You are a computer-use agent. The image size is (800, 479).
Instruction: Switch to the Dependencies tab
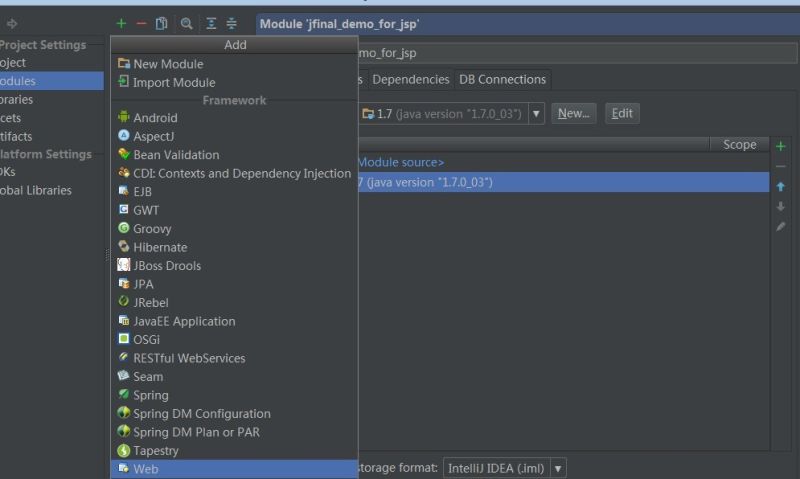[x=410, y=80]
